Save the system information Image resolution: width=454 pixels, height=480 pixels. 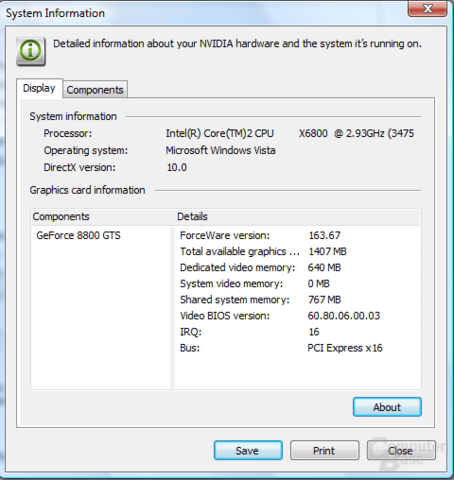tap(248, 450)
